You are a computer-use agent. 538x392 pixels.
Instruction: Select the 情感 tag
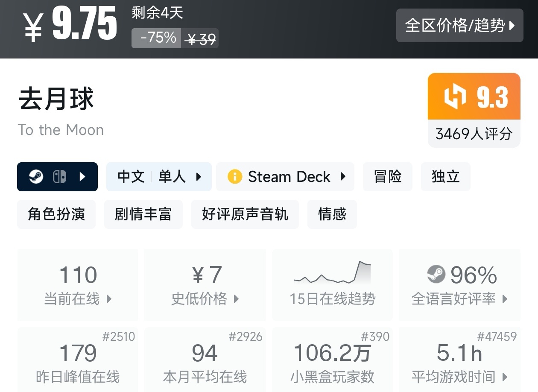coord(332,214)
